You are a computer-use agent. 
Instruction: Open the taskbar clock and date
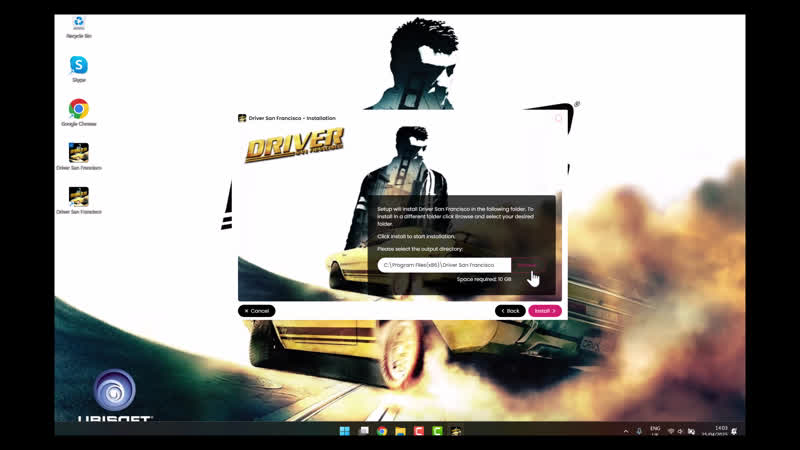(716, 431)
